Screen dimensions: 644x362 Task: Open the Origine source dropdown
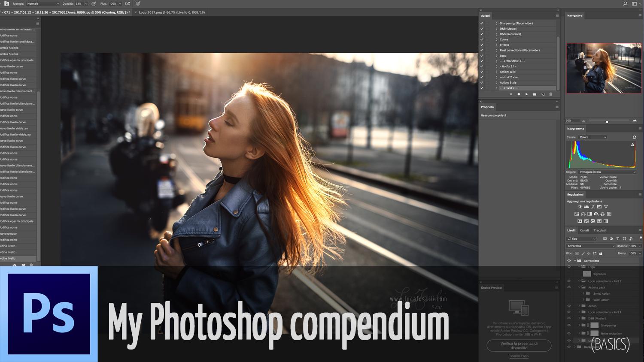pyautogui.click(x=608, y=172)
